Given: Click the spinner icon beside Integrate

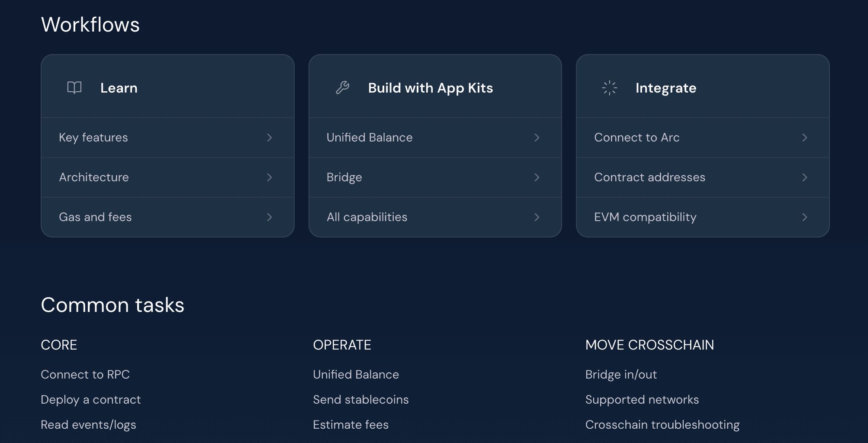Looking at the screenshot, I should click(x=610, y=88).
